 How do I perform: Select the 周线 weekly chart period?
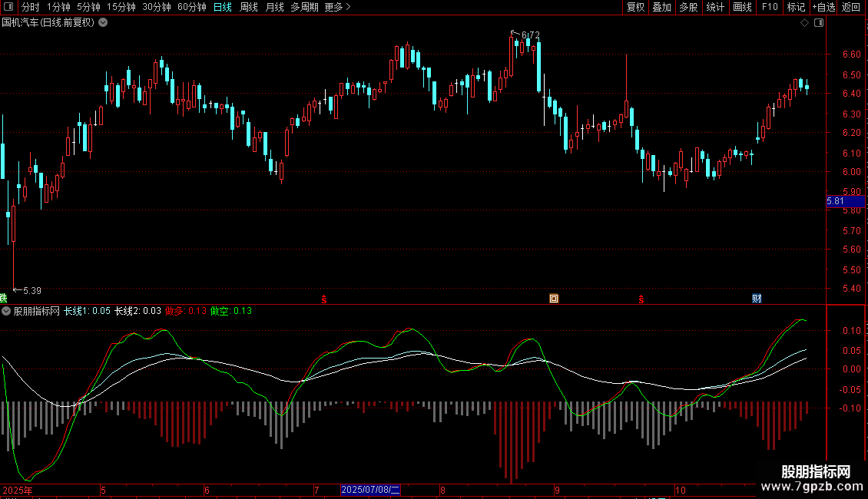[x=249, y=8]
